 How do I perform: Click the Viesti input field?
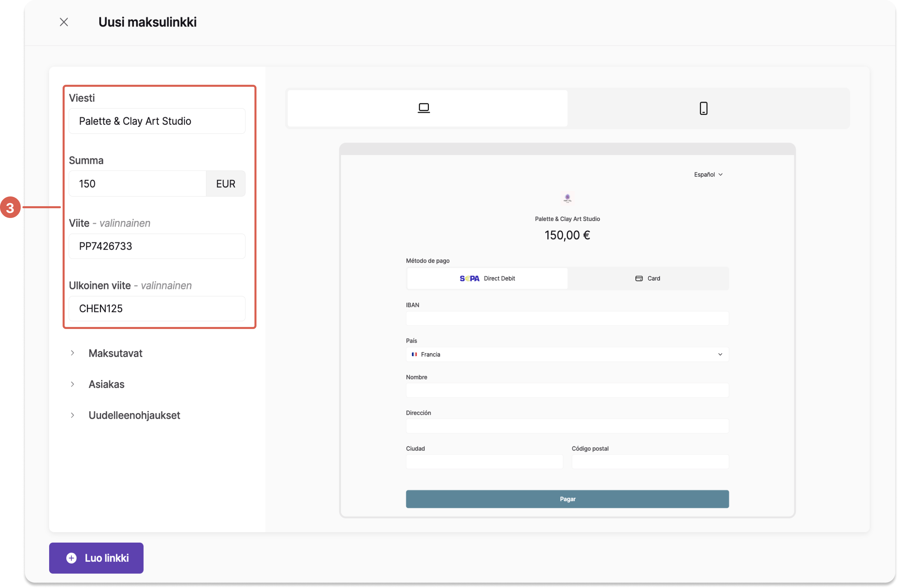click(x=157, y=121)
